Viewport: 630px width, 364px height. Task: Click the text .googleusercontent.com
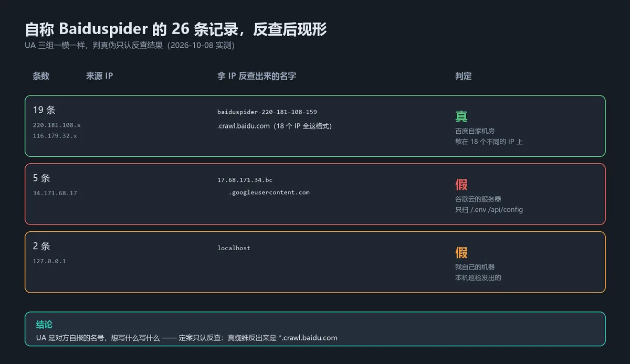[269, 192]
